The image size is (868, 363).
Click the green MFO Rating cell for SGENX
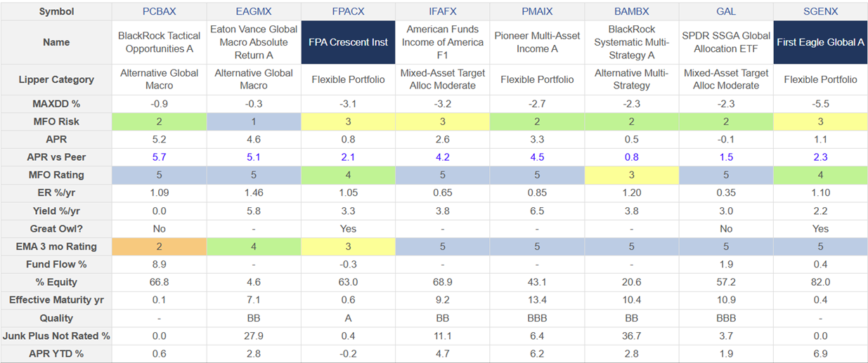coord(820,175)
